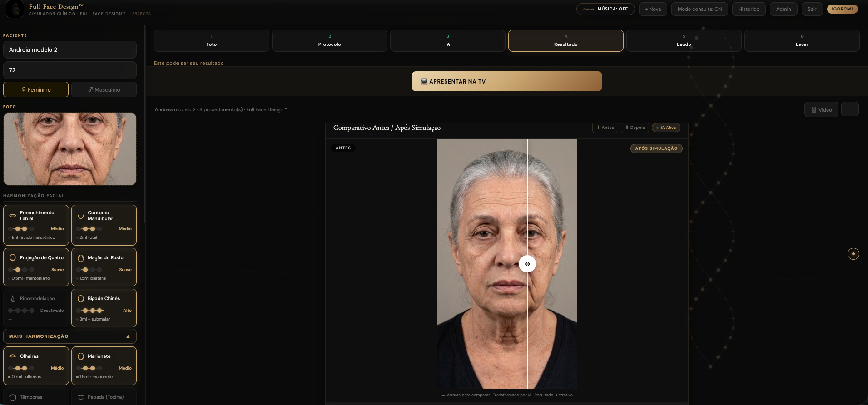
Task: Click the + Nova button
Action: pos(653,9)
